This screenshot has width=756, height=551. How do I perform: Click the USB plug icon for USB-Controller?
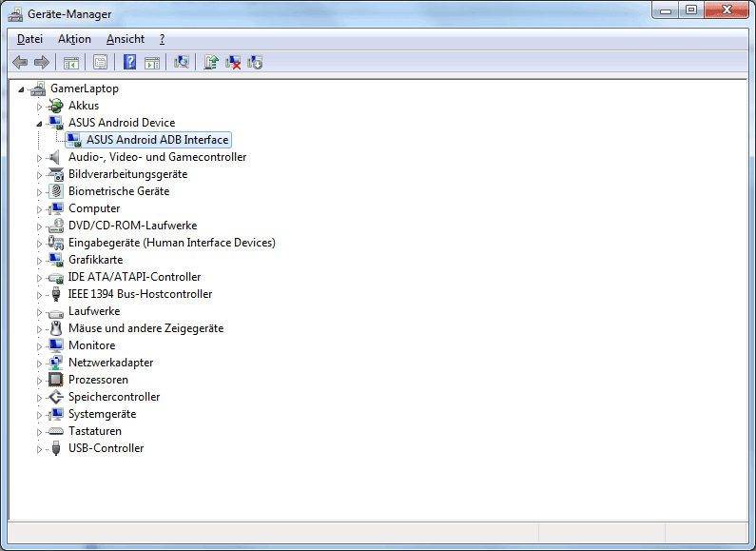click(x=56, y=448)
